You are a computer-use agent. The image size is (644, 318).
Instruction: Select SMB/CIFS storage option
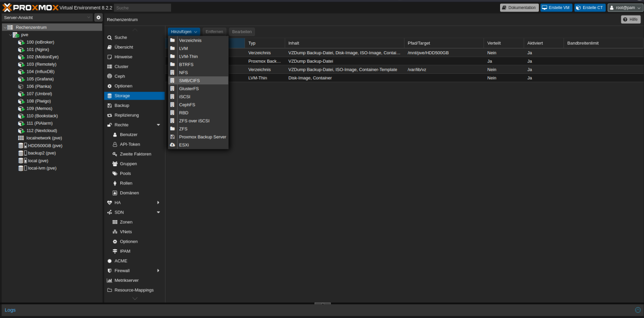(x=198, y=80)
